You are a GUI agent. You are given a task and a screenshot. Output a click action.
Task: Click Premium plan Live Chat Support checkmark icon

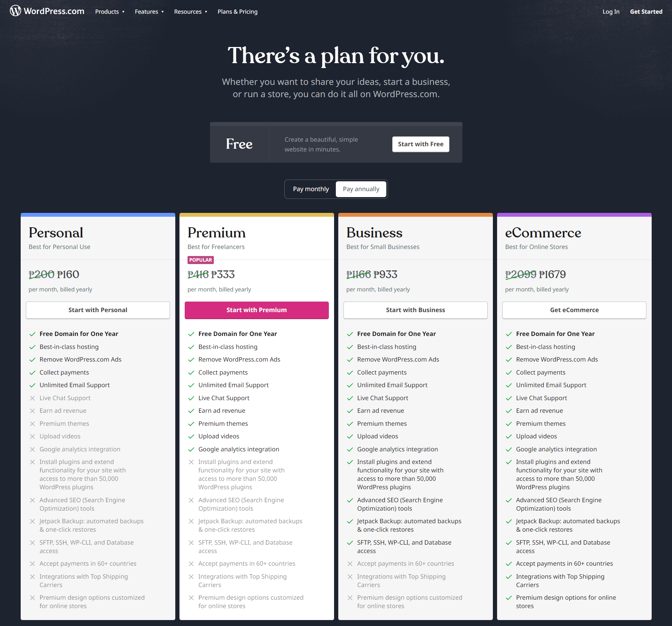[191, 398]
